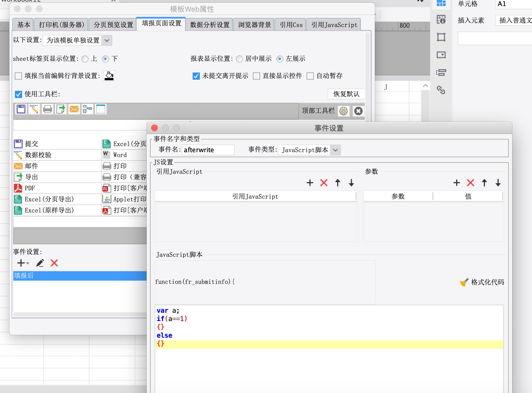The height and width of the screenshot is (393, 532).
Task: Switch to 分页预览设置 tab
Action: pyautogui.click(x=113, y=25)
